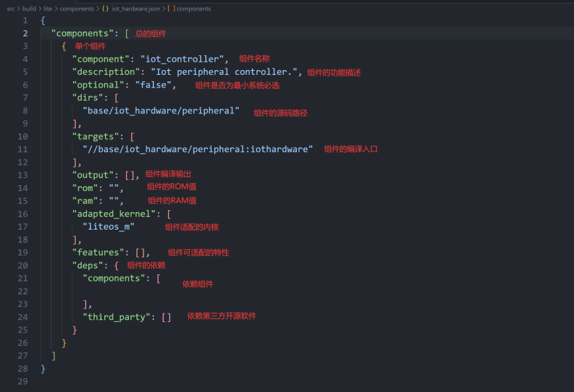Click the "rom" key
The height and width of the screenshot is (392, 574).
click(85, 188)
